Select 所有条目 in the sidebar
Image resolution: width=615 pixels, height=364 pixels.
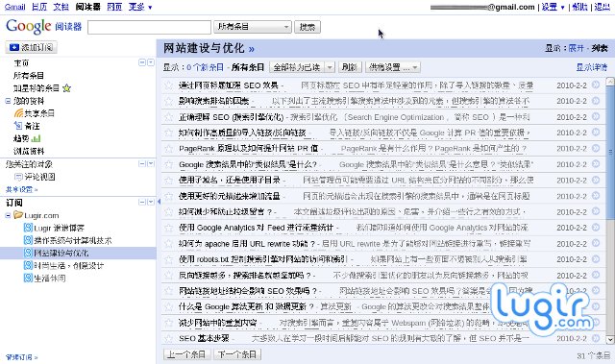29,76
